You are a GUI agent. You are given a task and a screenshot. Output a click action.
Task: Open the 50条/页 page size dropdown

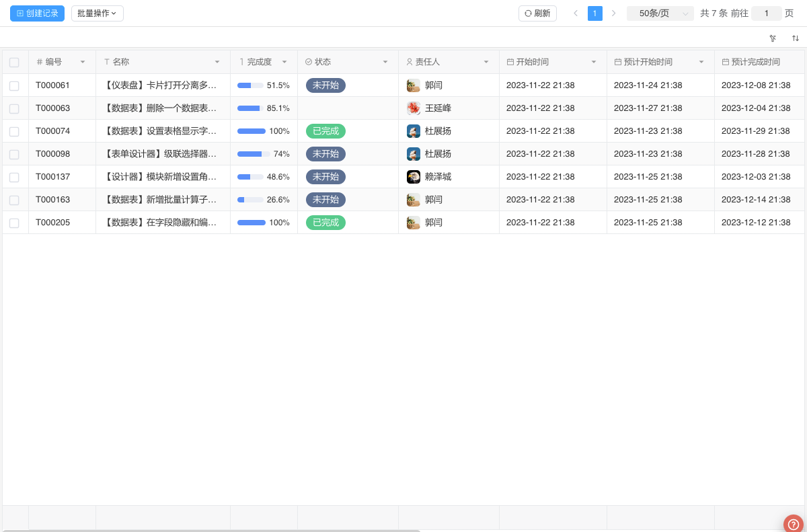click(x=660, y=13)
